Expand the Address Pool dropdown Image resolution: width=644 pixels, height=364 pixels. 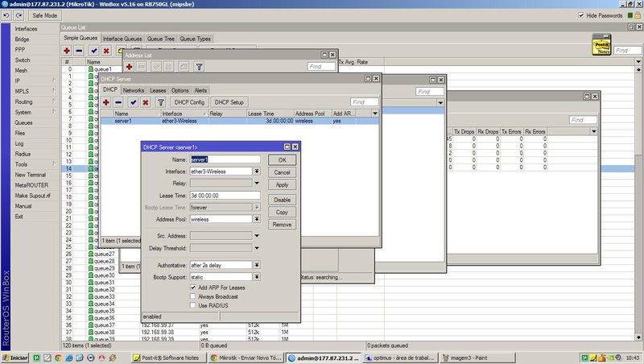point(257,218)
